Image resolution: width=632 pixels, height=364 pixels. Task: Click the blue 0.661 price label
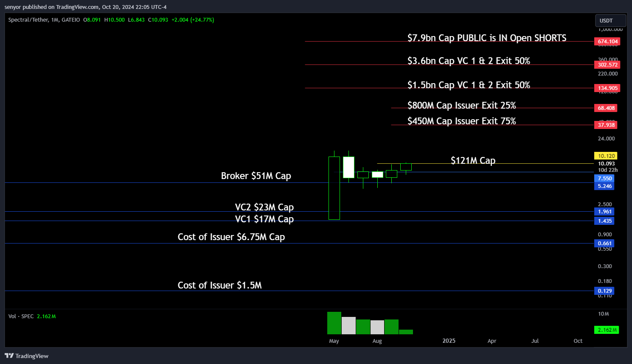click(x=604, y=244)
